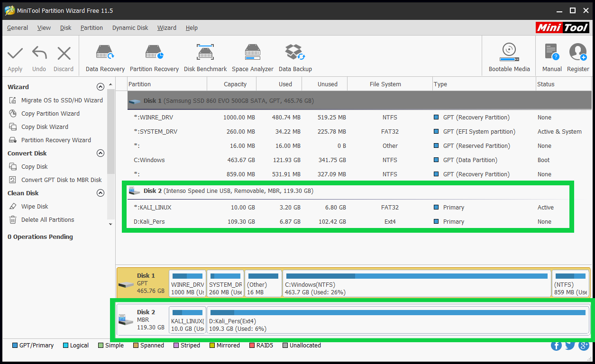Click the Logical legend swatch
Image resolution: width=595 pixels, height=364 pixels.
pos(65,346)
